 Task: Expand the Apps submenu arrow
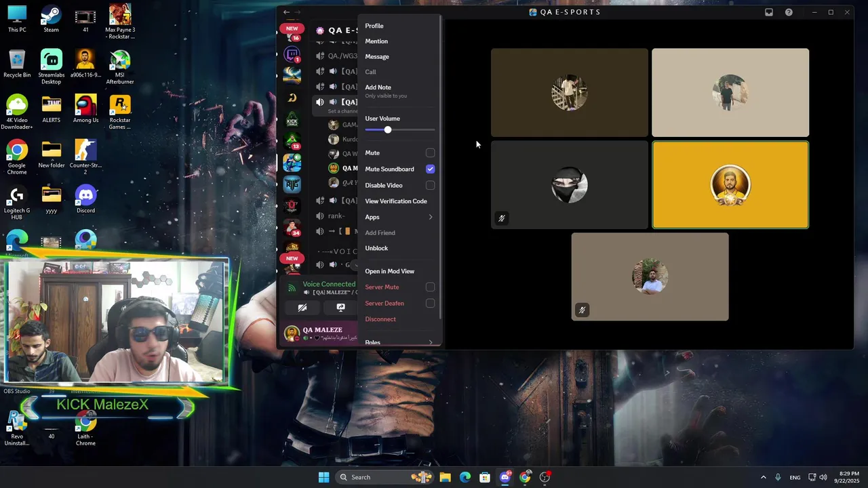tap(430, 217)
